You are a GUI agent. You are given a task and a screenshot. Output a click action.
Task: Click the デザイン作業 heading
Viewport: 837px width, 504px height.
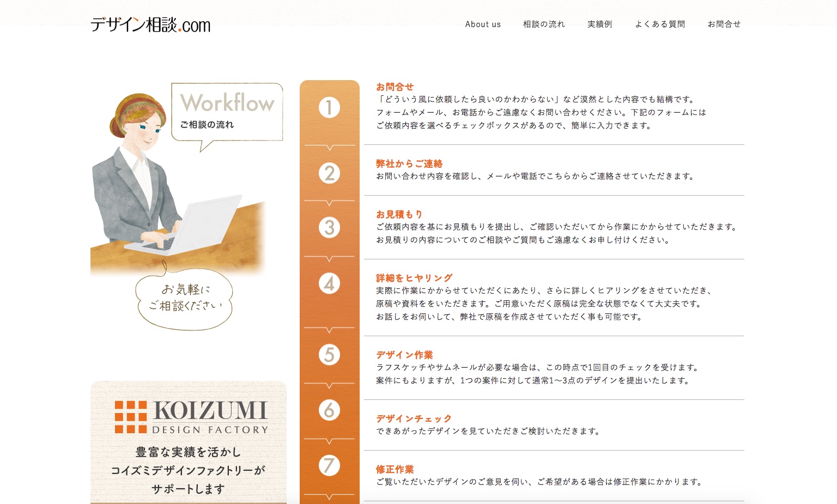[404, 355]
